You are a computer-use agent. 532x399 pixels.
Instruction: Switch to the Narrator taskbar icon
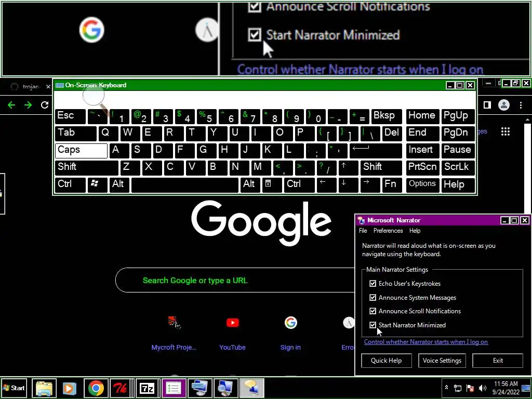[251, 388]
